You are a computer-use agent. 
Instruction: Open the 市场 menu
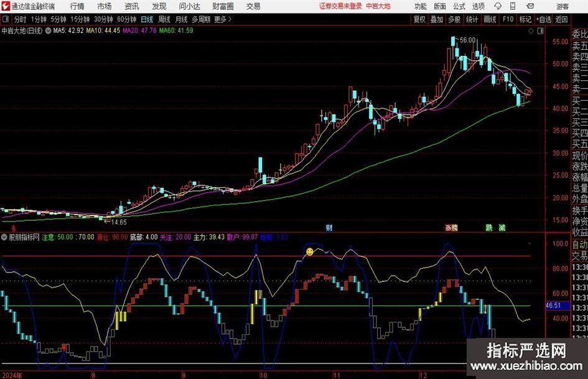(105, 6)
